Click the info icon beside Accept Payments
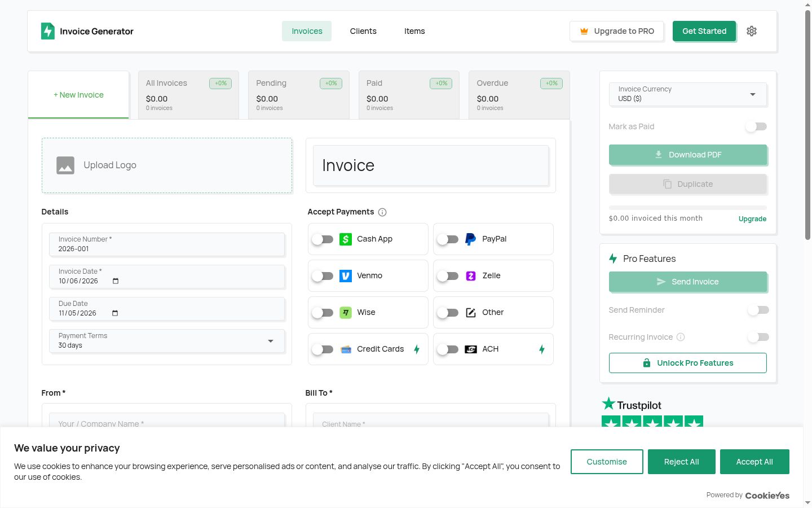Screen dimensions: 812x508 [382, 212]
